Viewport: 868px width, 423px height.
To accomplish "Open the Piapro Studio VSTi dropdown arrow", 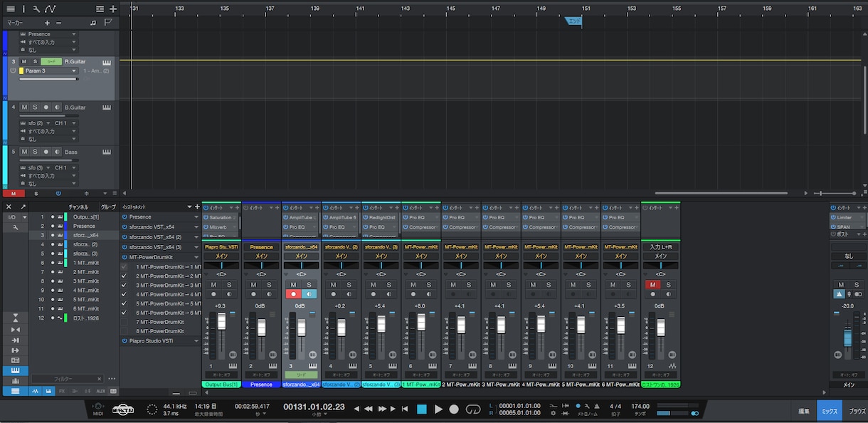I will click(x=196, y=341).
